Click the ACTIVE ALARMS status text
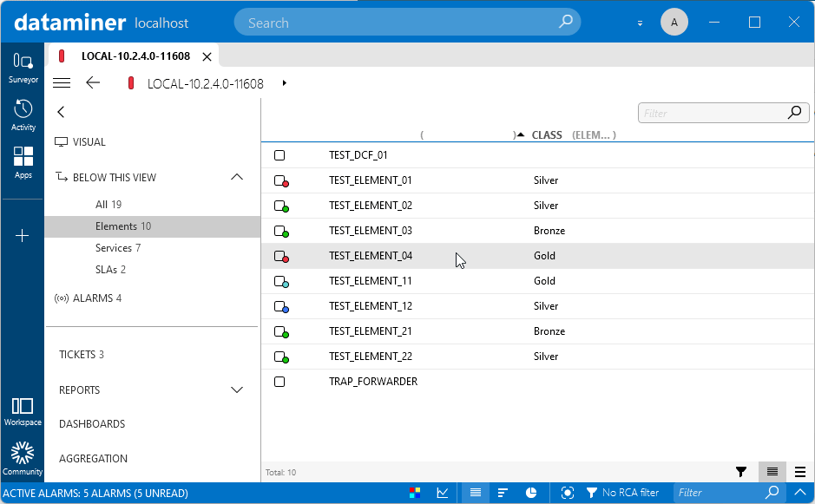The image size is (815, 504). (x=95, y=493)
